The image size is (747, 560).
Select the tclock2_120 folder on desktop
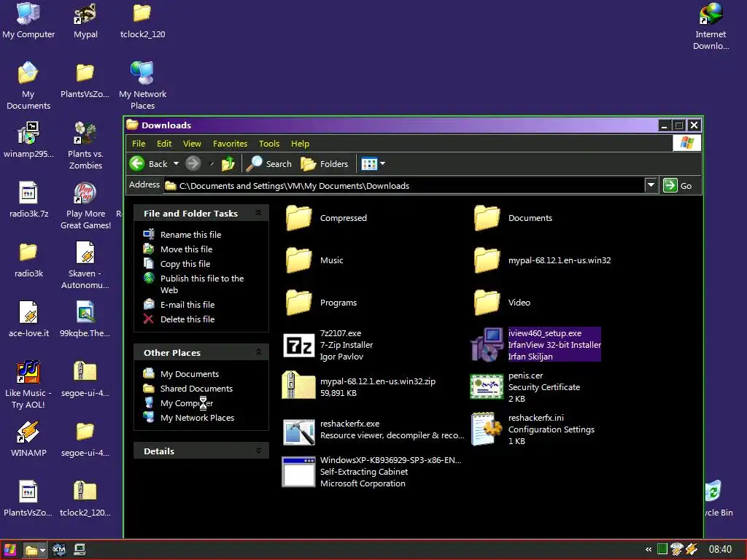pos(142,21)
